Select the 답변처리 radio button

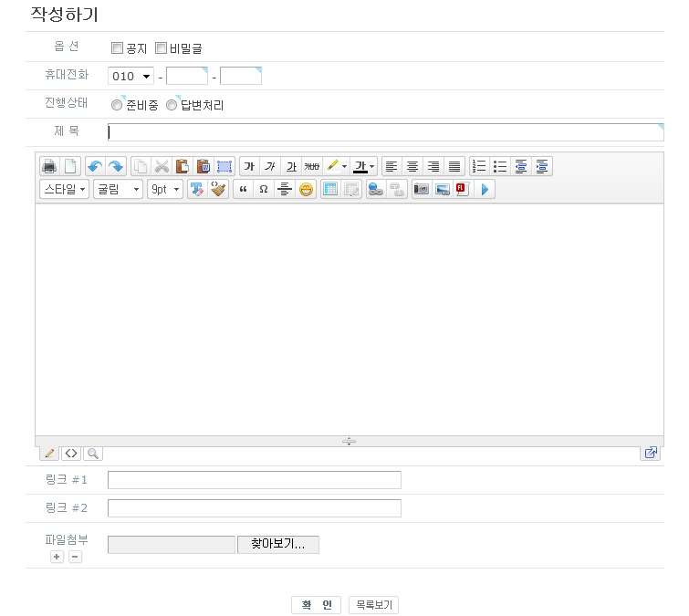172,105
